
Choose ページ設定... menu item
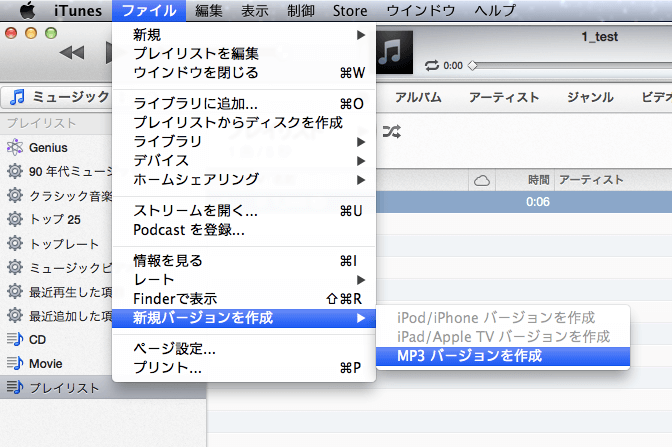click(x=244, y=348)
